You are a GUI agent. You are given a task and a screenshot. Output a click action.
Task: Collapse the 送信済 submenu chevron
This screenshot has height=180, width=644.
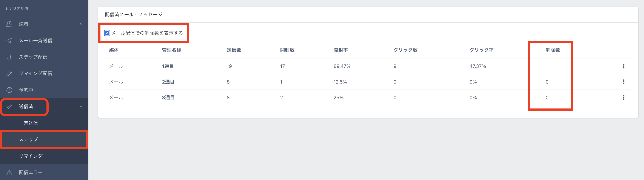click(81, 107)
